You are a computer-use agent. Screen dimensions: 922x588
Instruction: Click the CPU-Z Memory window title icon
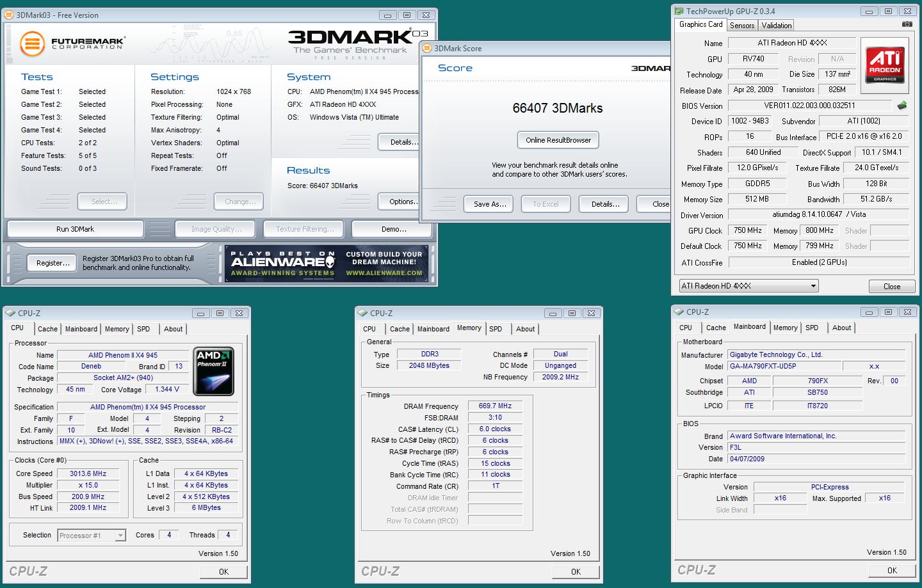[x=362, y=313]
